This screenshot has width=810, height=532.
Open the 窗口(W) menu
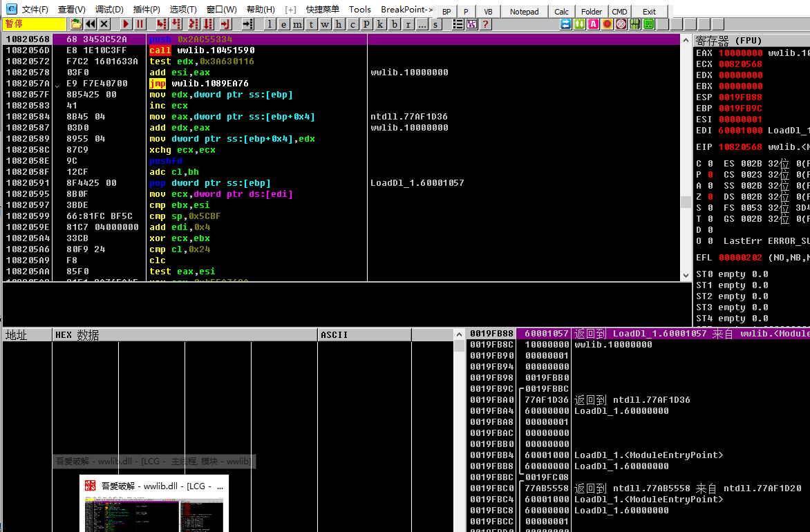pos(222,9)
